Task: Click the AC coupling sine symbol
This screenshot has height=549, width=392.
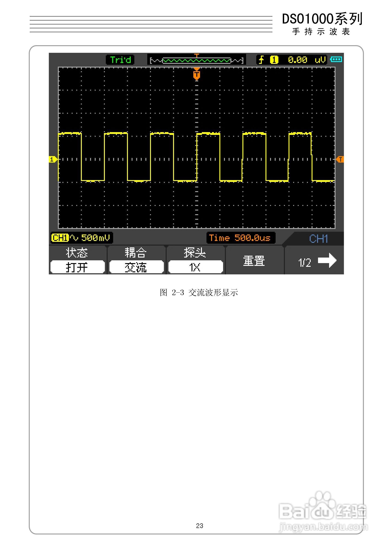Action: pos(74,238)
